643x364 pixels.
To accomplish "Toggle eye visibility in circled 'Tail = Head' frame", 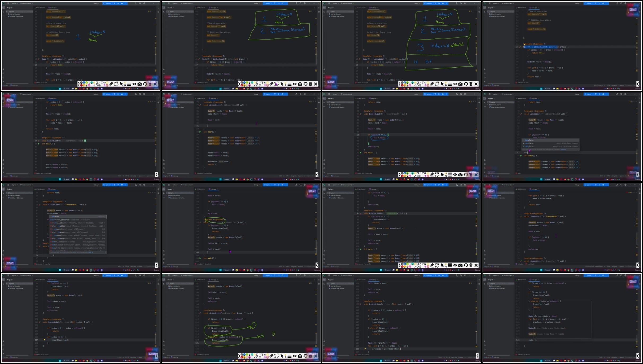I will (455, 174).
